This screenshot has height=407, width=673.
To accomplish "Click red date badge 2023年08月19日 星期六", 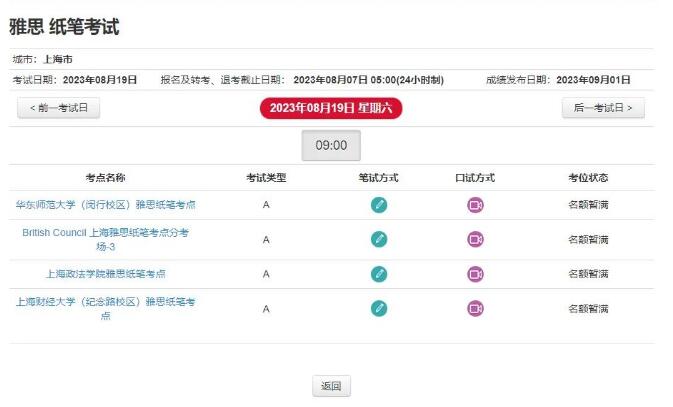I will pos(331,108).
